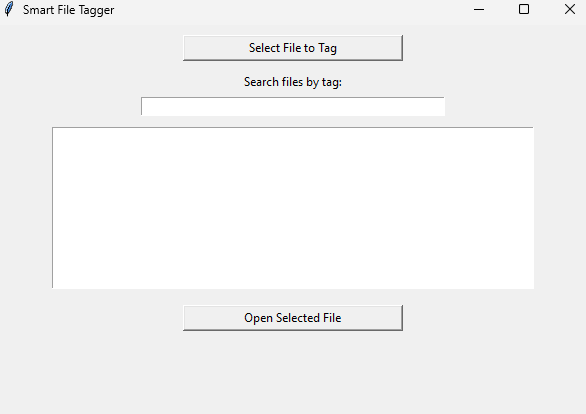586x414 pixels.
Task: Click the feather icon in the title bar
Action: coord(9,9)
